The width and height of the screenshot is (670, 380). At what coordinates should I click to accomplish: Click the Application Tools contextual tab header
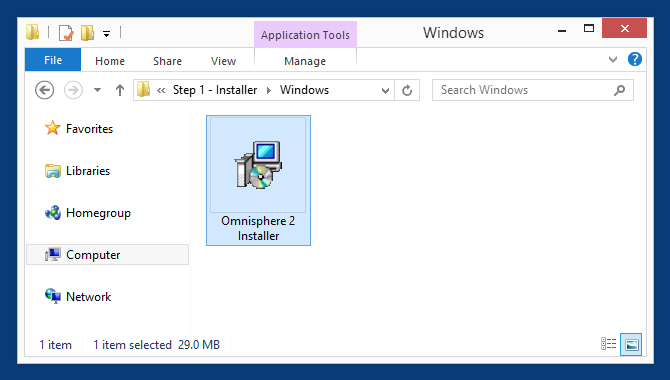pyautogui.click(x=305, y=35)
